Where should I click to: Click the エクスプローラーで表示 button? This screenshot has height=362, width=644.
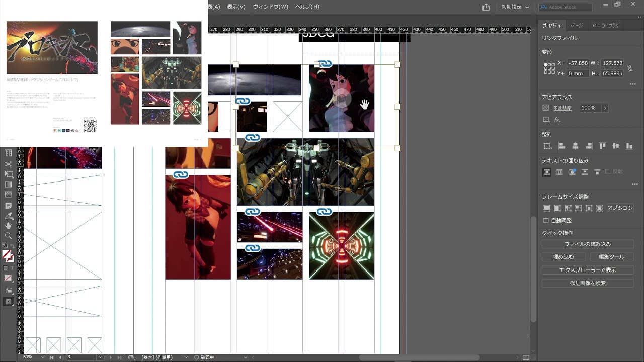588,270
